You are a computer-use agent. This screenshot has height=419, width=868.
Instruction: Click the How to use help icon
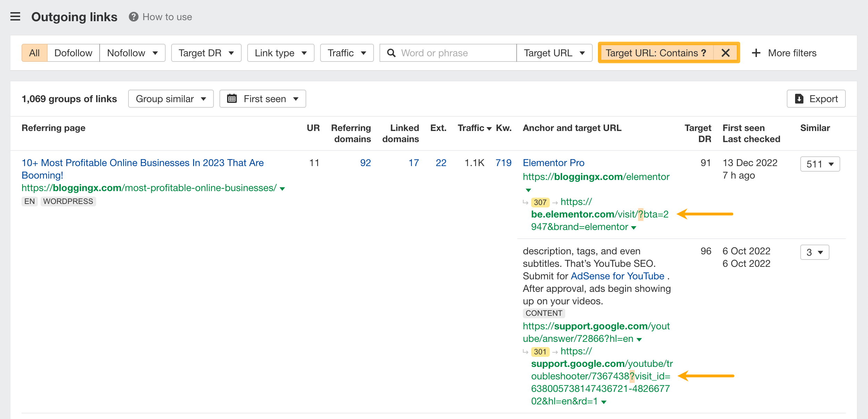tap(133, 17)
